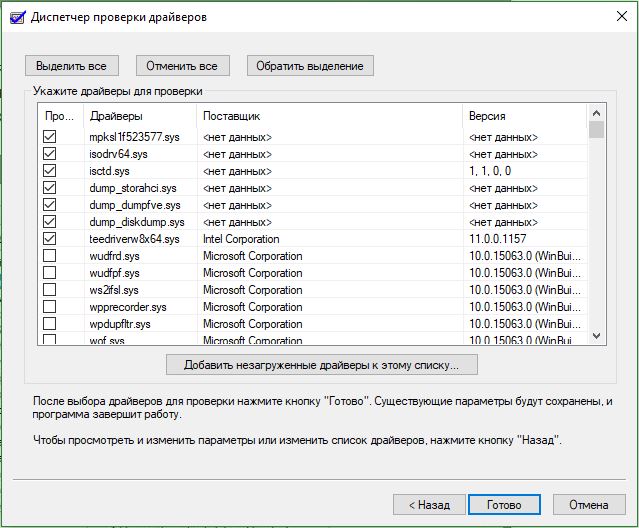Toggle teedriverw8x64.sys checkbox
Screen dimensions: 639x528
(x=49, y=239)
